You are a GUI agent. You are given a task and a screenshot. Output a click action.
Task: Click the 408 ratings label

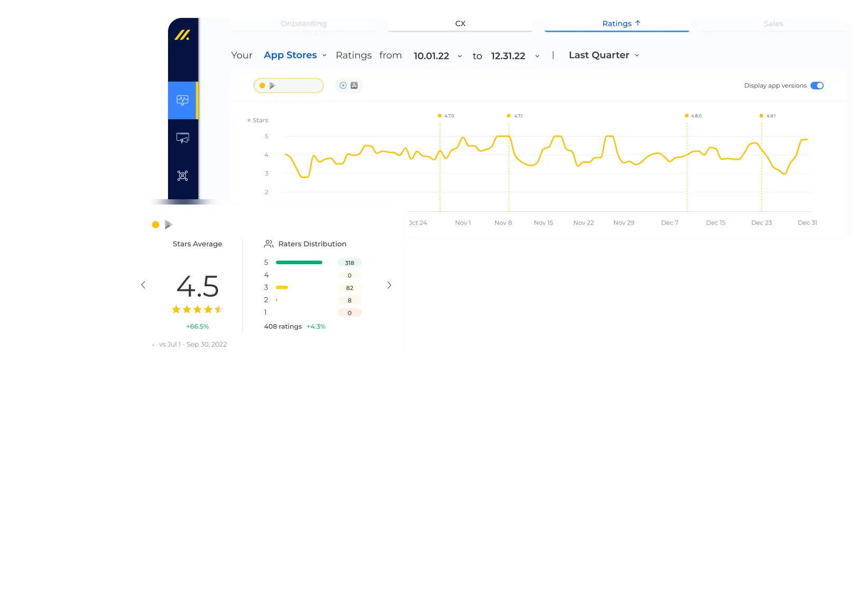click(283, 327)
